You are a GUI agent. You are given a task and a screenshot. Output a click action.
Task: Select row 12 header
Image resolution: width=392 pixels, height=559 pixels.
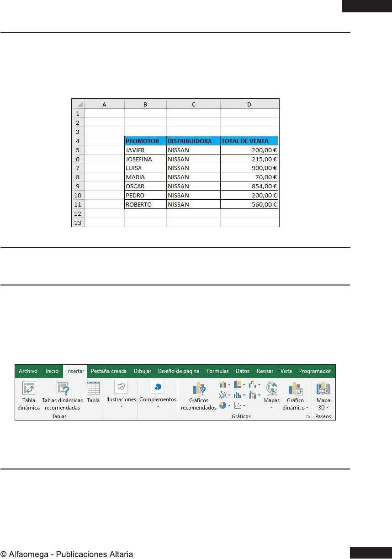pos(78,213)
